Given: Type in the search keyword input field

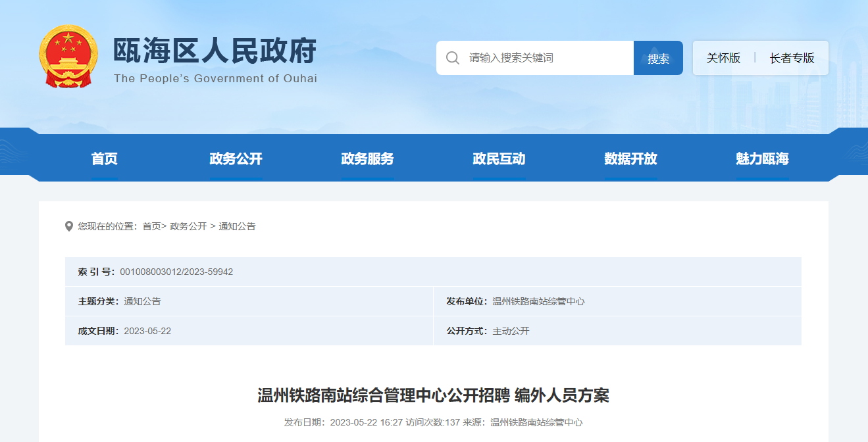Looking at the screenshot, I should tap(546, 58).
